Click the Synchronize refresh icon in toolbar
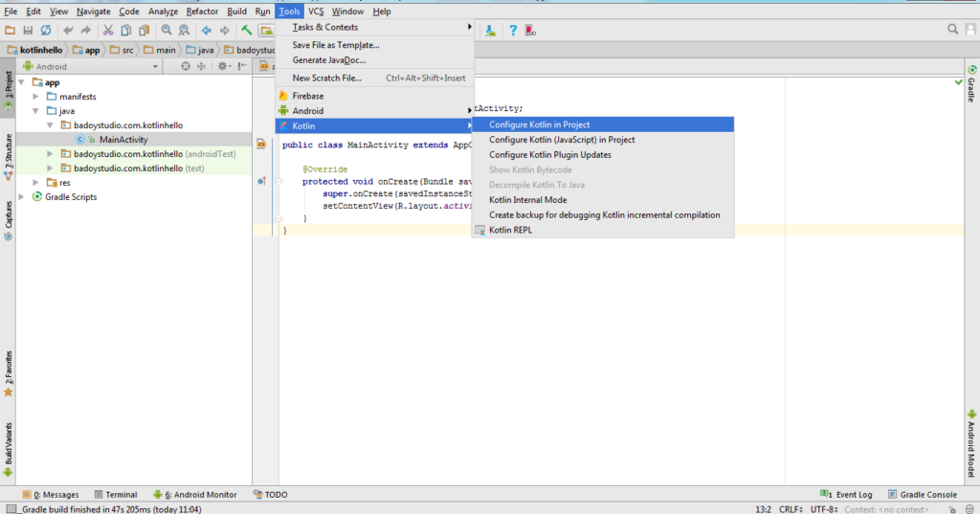The height and width of the screenshot is (514, 980). tap(45, 31)
